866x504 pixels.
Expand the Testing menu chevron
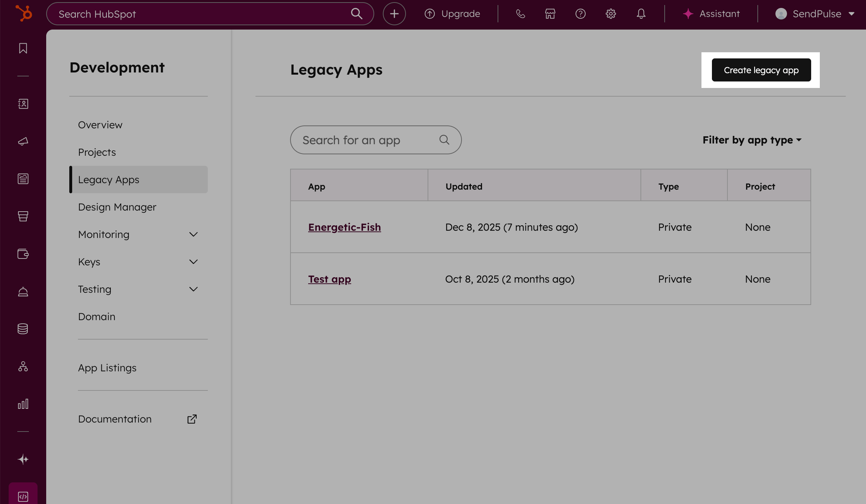(x=193, y=289)
